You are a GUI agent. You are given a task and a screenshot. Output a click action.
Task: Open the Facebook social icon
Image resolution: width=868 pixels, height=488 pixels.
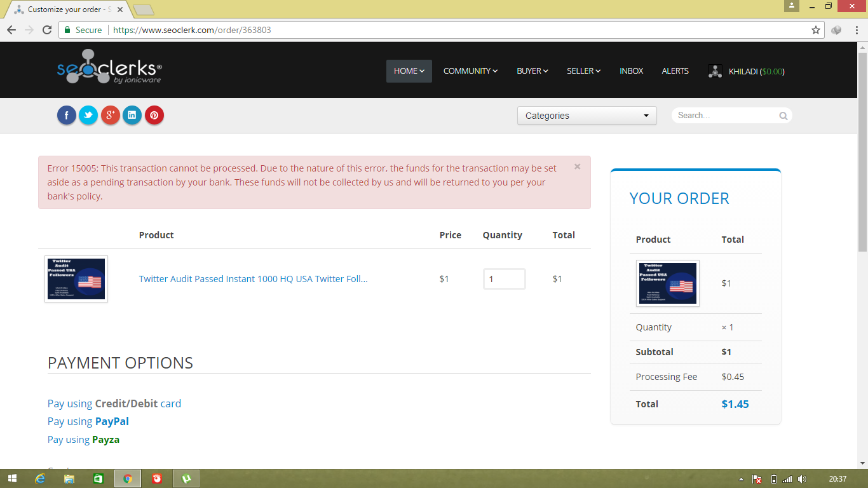pyautogui.click(x=67, y=115)
